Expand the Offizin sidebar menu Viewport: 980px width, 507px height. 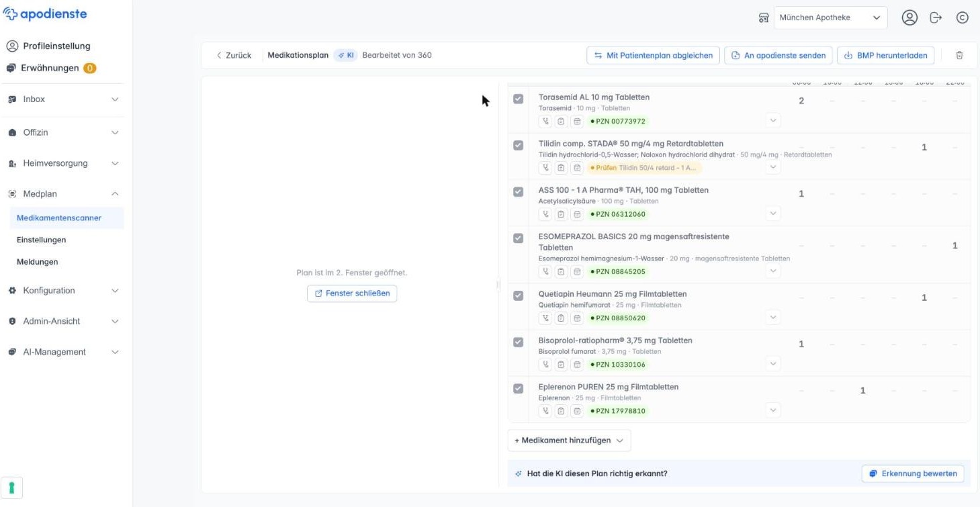tap(62, 132)
